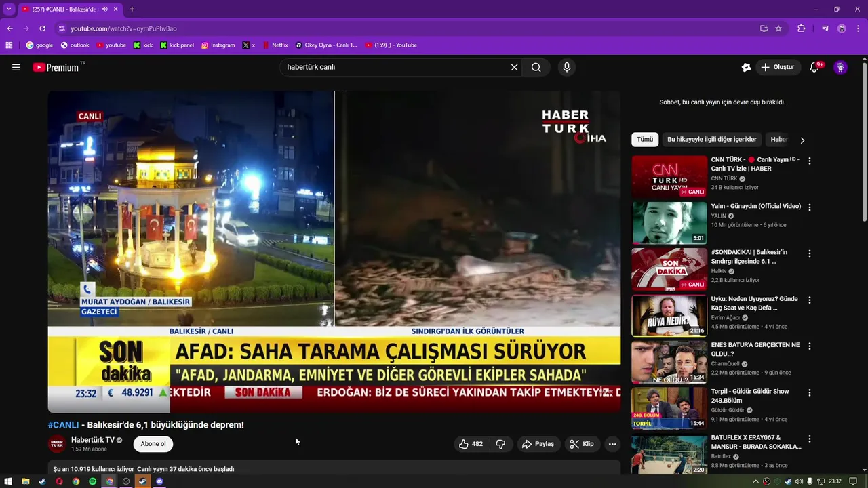Open options for Uyku: Neden Uyuyoruz video

click(x=809, y=300)
